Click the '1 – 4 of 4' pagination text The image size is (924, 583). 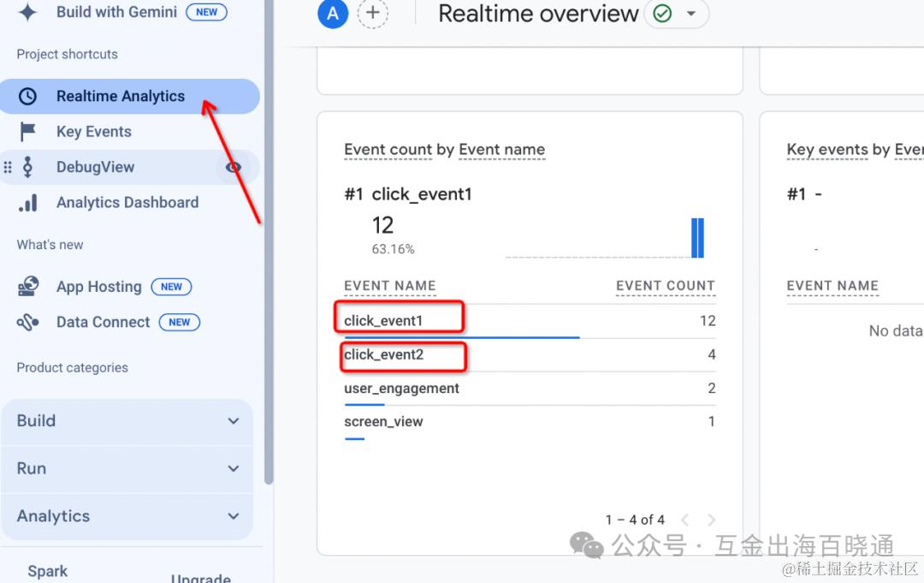pyautogui.click(x=635, y=520)
